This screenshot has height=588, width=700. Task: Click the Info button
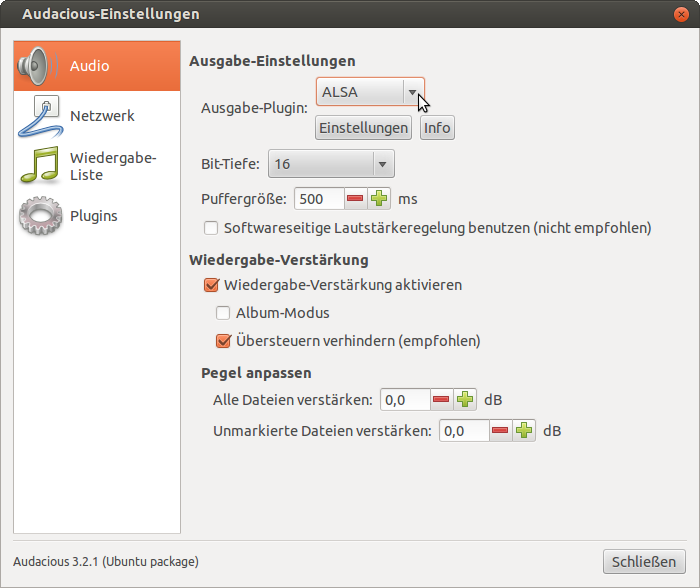coord(437,128)
